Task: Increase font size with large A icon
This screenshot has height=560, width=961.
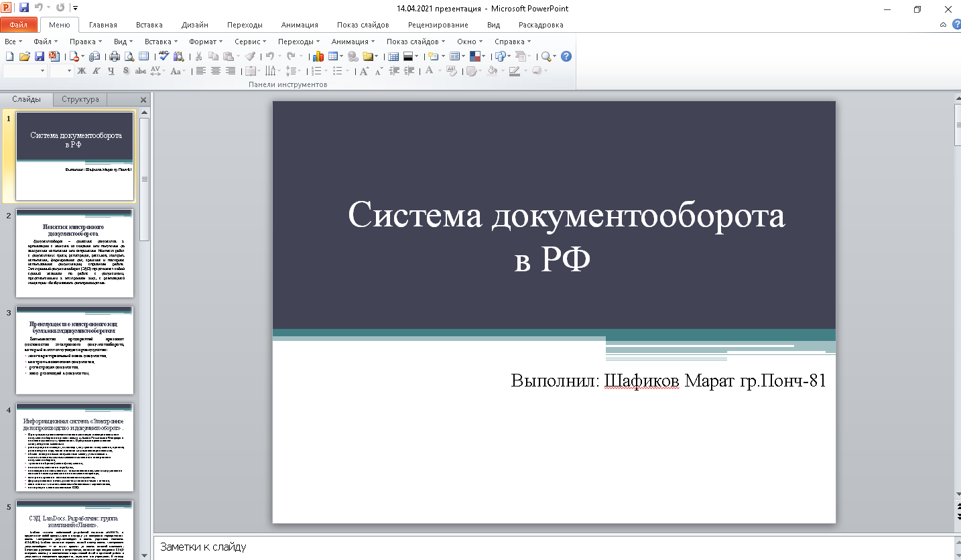Action: (x=364, y=71)
